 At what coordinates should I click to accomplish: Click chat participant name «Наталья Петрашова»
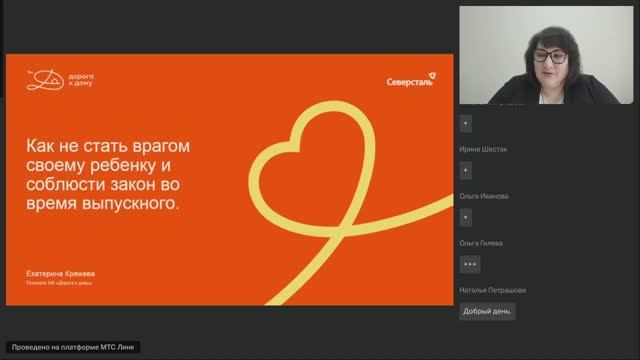click(492, 290)
